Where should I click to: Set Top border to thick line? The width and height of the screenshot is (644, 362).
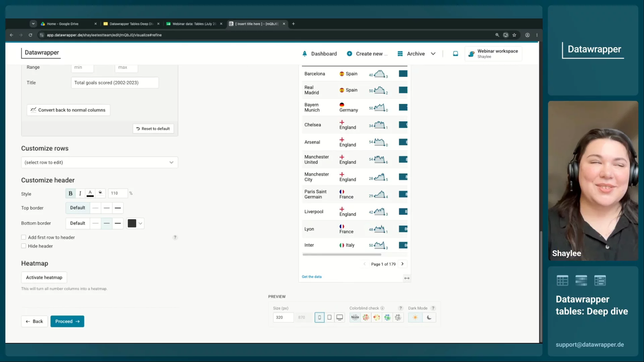point(118,208)
